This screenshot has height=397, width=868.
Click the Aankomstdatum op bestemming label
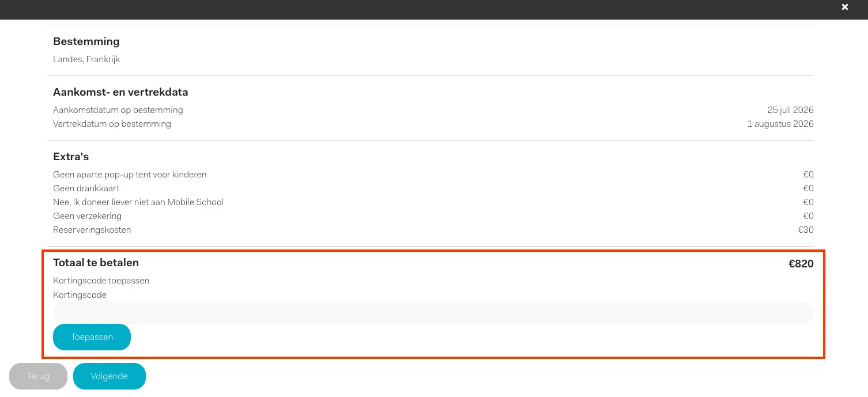pos(118,110)
